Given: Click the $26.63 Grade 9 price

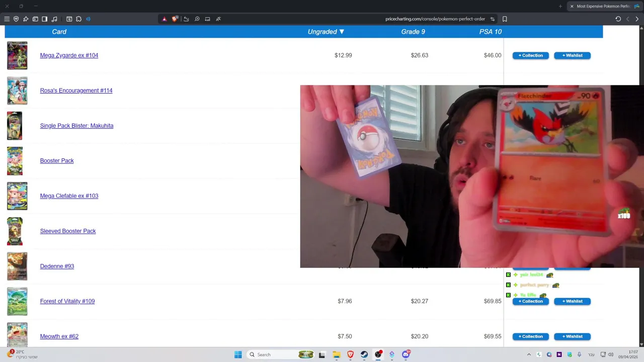Looking at the screenshot, I should (x=420, y=55).
